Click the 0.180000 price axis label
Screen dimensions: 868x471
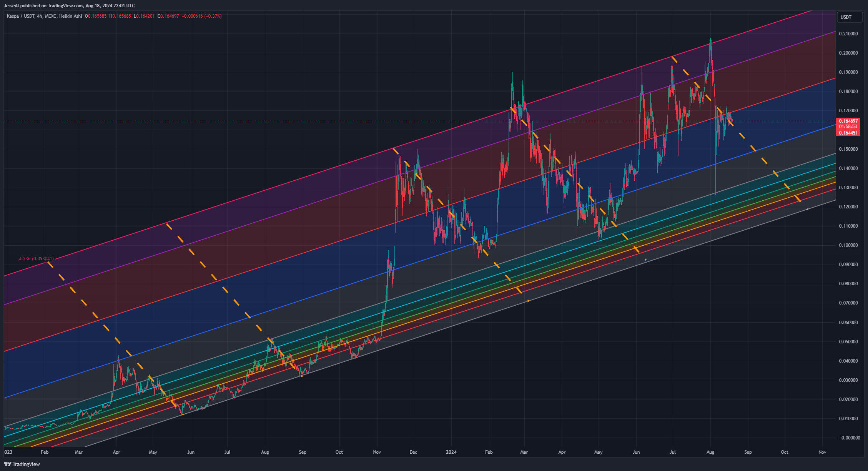(848, 92)
